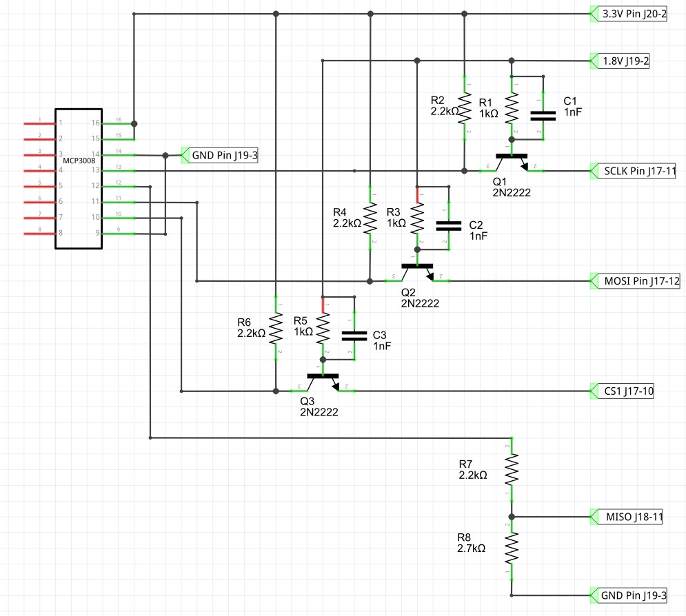Select resistor R8 2.7kΩ symbol
Image resolution: width=686 pixels, height=616 pixels.
pos(512,548)
